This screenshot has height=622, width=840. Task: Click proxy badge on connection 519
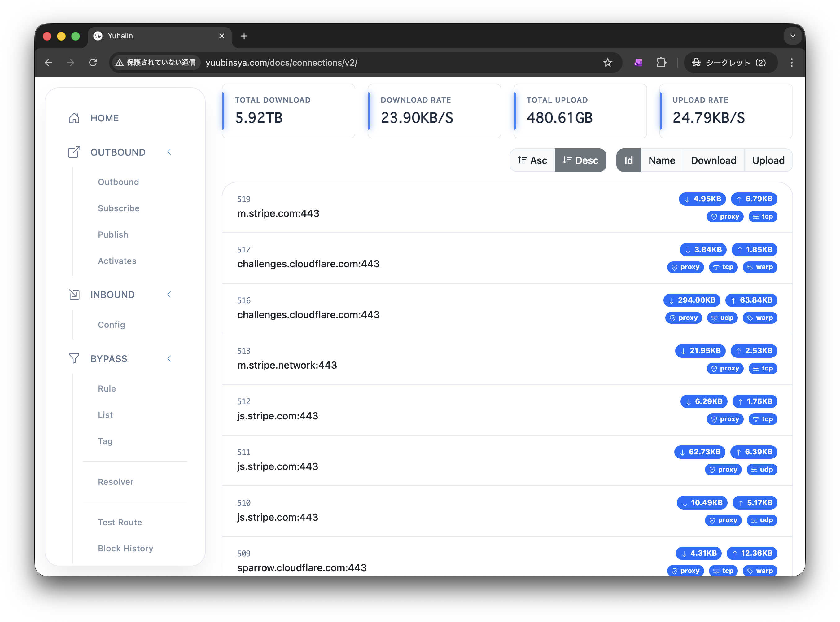click(x=725, y=217)
